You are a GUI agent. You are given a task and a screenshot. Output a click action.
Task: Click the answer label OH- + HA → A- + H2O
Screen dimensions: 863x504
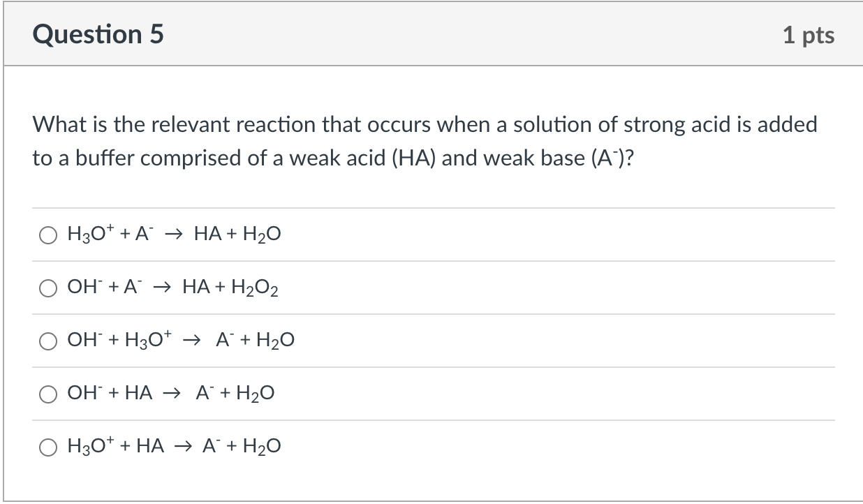click(x=170, y=393)
